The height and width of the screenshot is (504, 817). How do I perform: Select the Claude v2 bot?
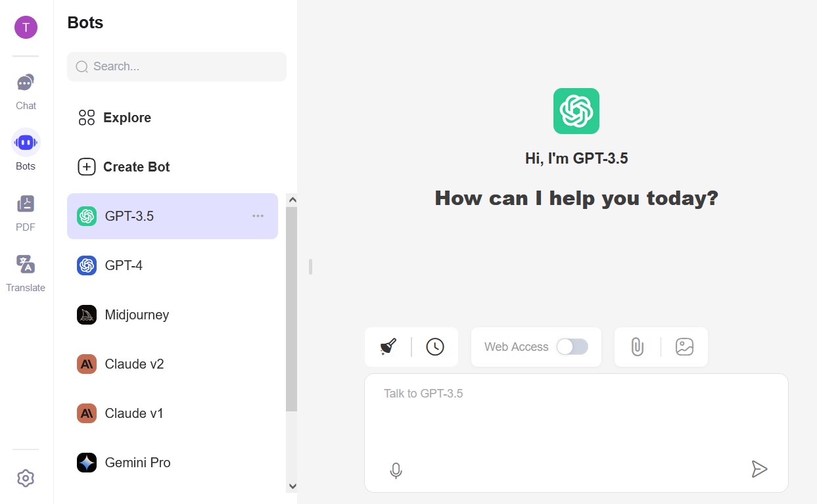pos(172,364)
